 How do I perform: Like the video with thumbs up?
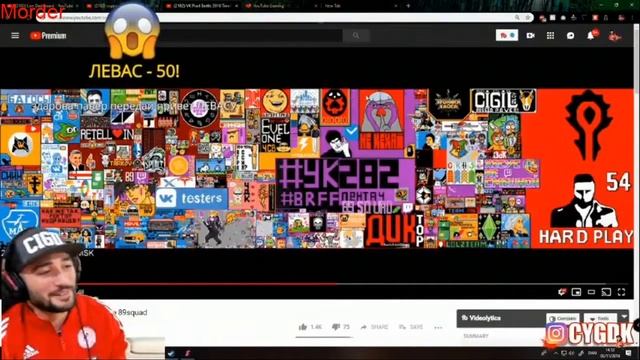pos(310,327)
